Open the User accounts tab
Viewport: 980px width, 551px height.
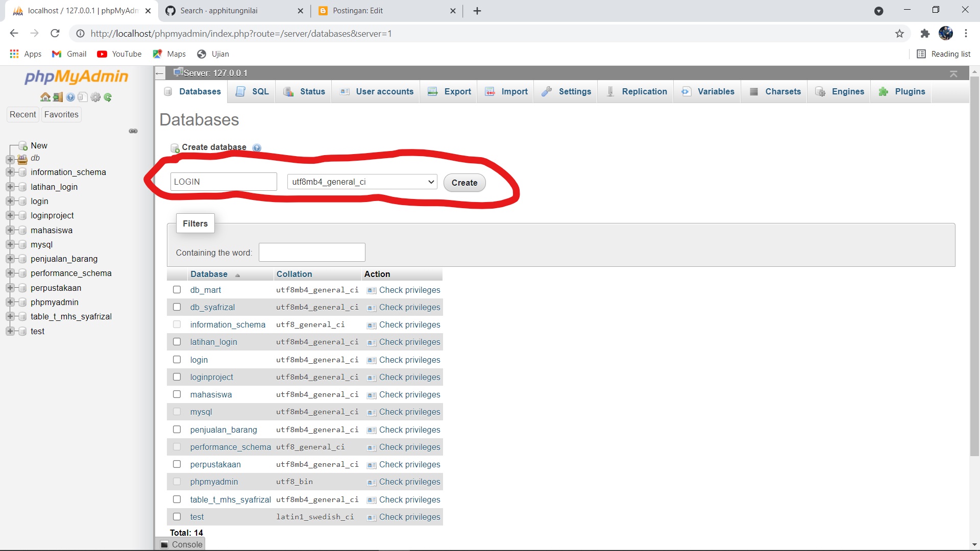click(x=384, y=92)
